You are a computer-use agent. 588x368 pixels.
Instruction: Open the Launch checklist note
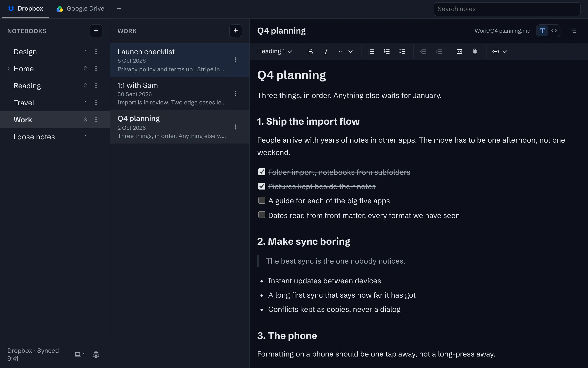(x=180, y=60)
